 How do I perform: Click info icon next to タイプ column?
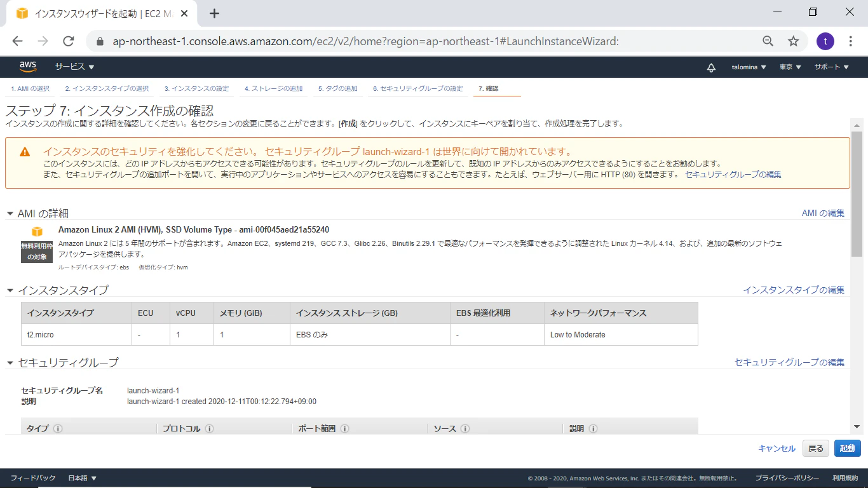click(58, 429)
